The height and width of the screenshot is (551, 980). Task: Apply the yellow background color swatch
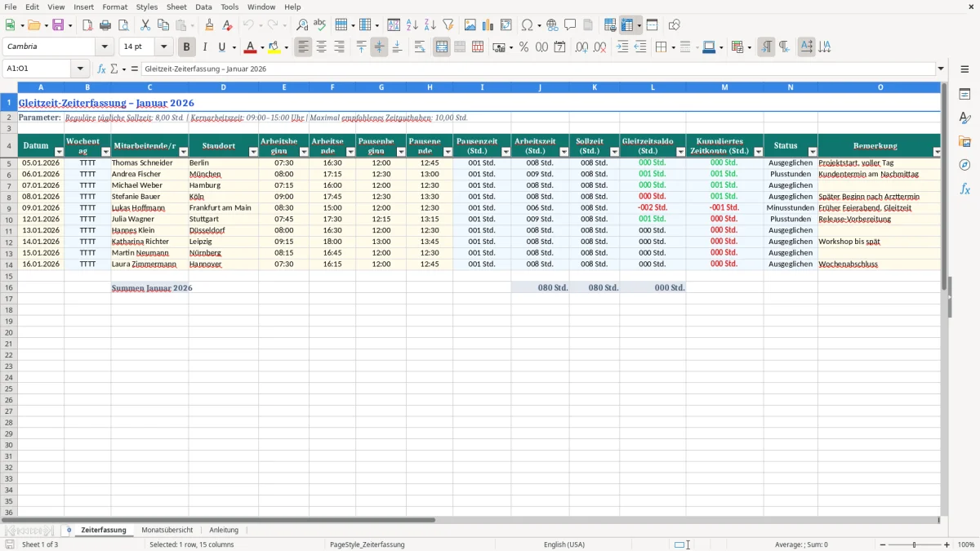point(274,47)
